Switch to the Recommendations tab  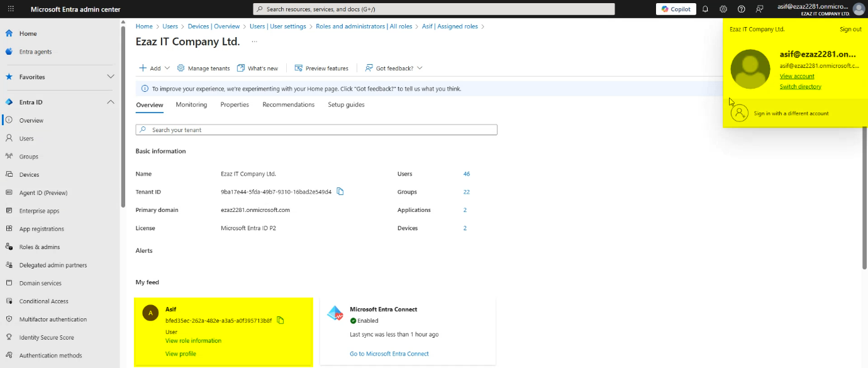point(289,104)
